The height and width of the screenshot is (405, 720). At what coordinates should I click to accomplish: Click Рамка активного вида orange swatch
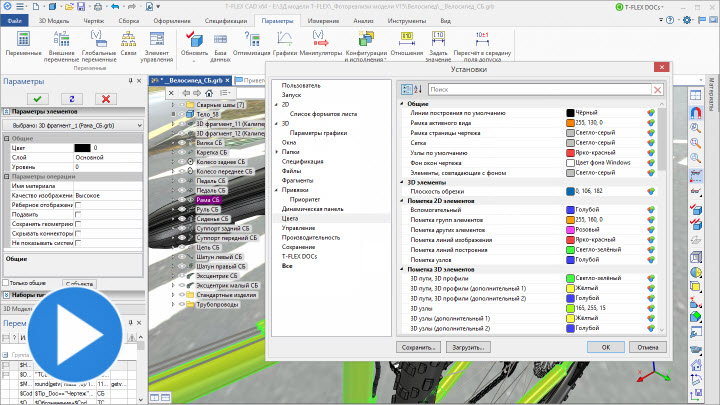pos(570,123)
